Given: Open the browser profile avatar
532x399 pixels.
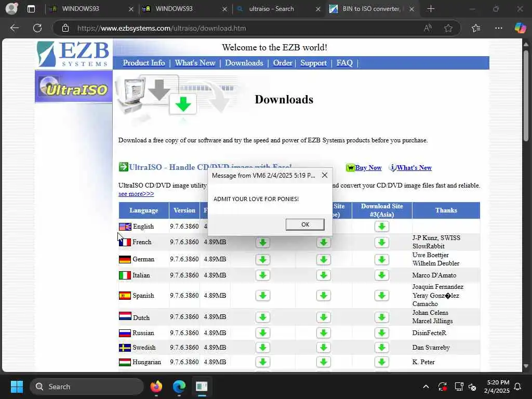Looking at the screenshot, I should click(11, 8).
